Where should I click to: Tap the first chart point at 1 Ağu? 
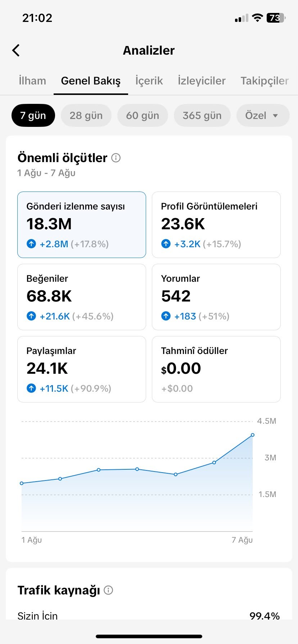pyautogui.click(x=22, y=483)
